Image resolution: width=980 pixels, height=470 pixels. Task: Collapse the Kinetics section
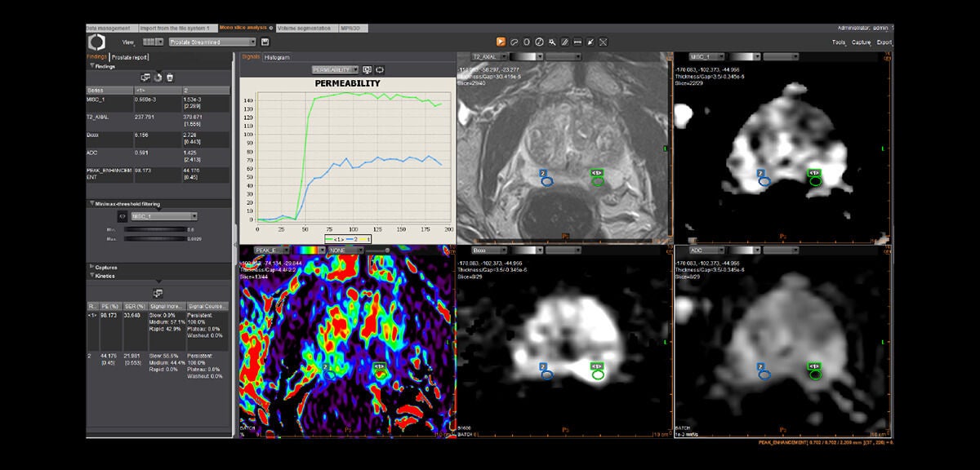click(91, 275)
